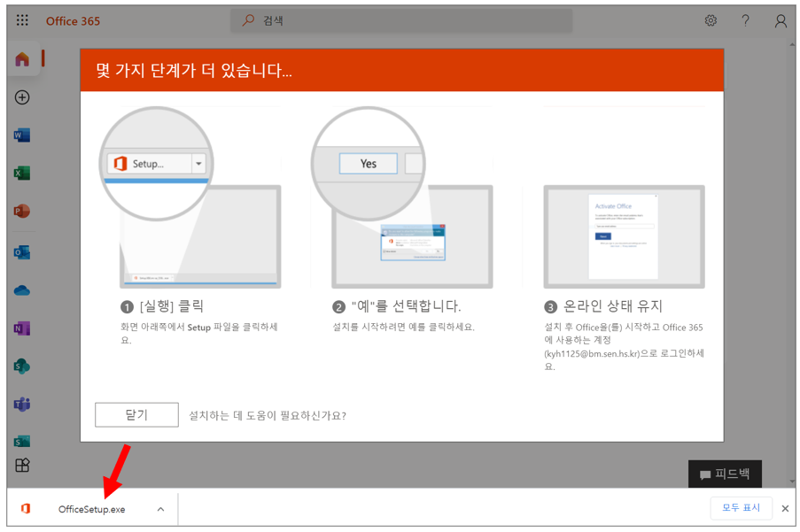Click the scrollbar up arrow at right
800x532 pixels.
coord(792,45)
